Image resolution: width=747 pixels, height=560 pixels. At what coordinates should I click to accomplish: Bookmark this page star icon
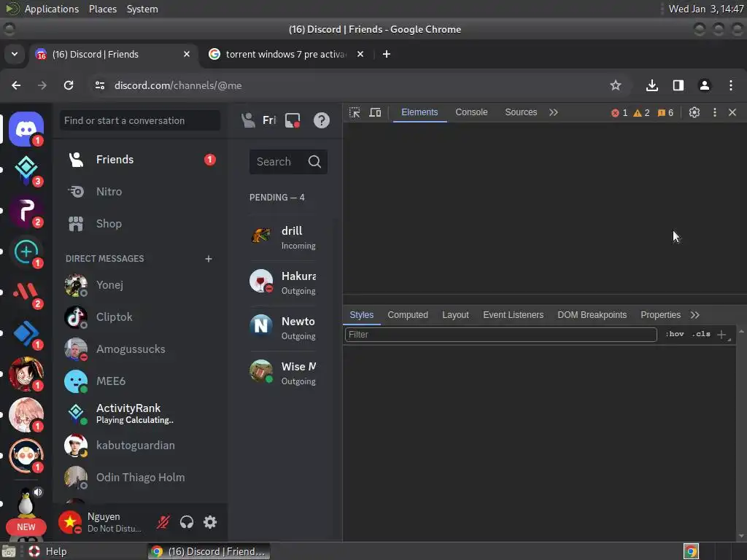[x=616, y=85]
